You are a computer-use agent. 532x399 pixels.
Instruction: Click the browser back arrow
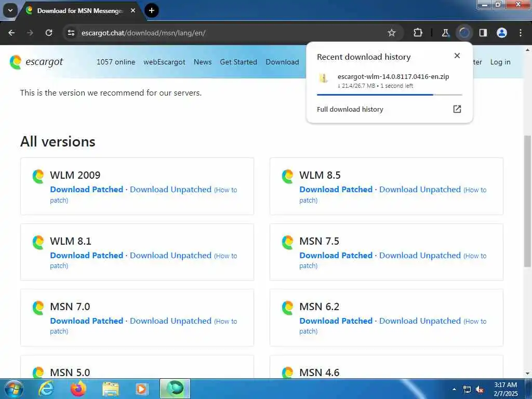pos(11,33)
